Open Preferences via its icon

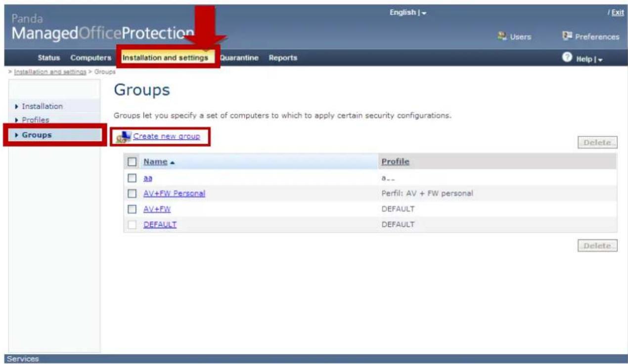coord(567,37)
